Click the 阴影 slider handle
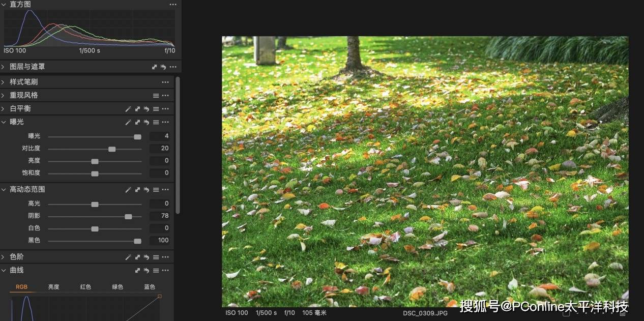Screen dimensions: 644x321 click(x=128, y=216)
